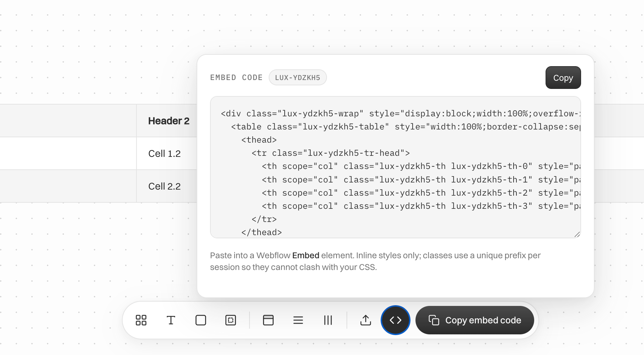Screen dimensions: 644x355
Task: Click the horizontal rows lines icon
Action: click(298, 320)
